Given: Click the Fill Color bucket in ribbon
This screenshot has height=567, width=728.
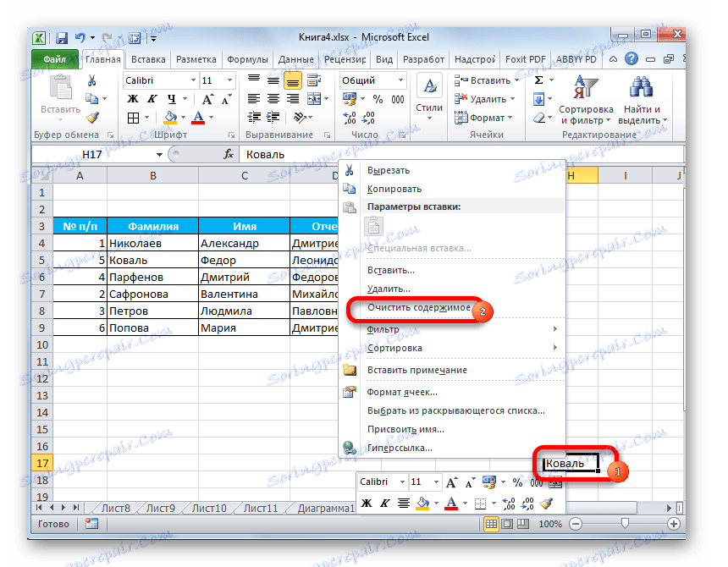Looking at the screenshot, I should click(170, 118).
